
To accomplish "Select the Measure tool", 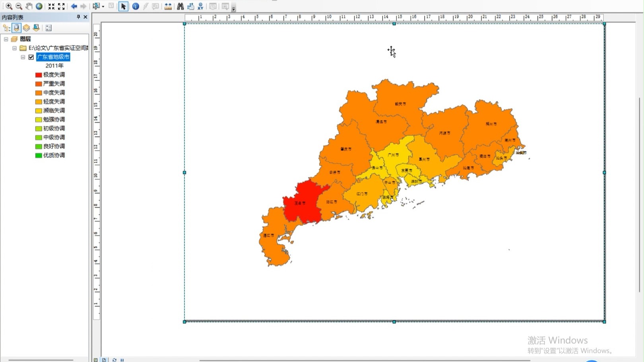I will (x=167, y=6).
